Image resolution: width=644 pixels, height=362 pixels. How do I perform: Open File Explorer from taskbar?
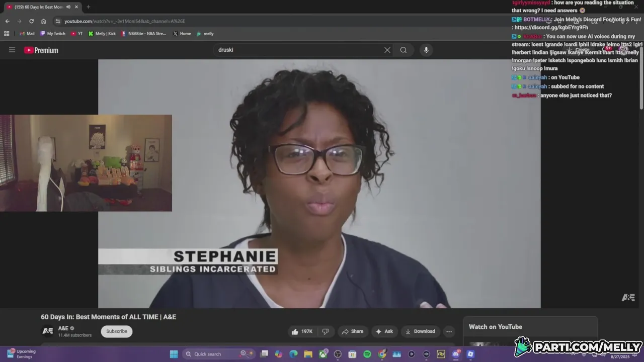coord(308,354)
